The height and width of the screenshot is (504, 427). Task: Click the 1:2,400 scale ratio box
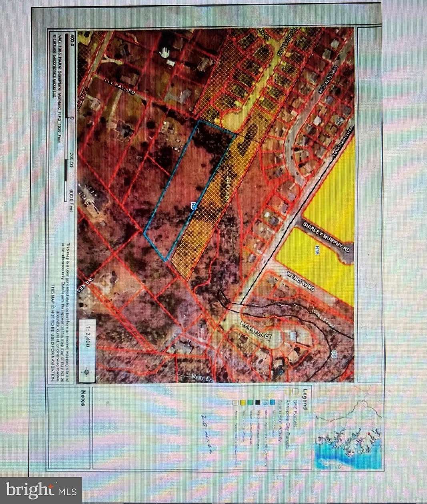87,338
